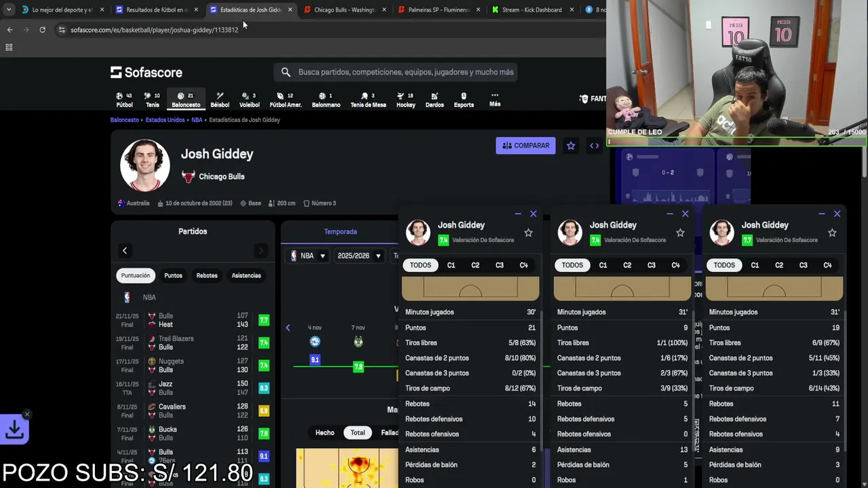Image resolution: width=868 pixels, height=488 pixels.
Task: Open the Tenis sport category
Action: pyautogui.click(x=153, y=100)
